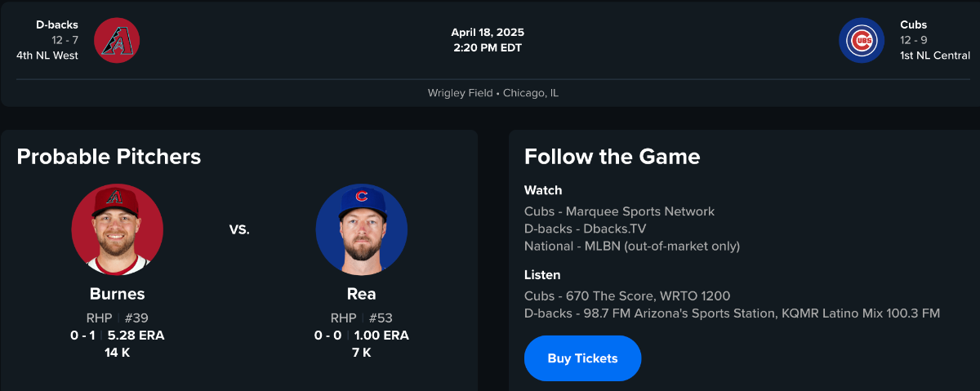Click the Probable Pitchers heading

pos(109,157)
